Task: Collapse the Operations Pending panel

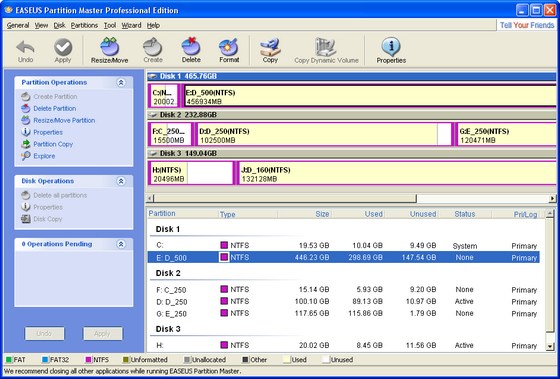Action: pyautogui.click(x=121, y=244)
